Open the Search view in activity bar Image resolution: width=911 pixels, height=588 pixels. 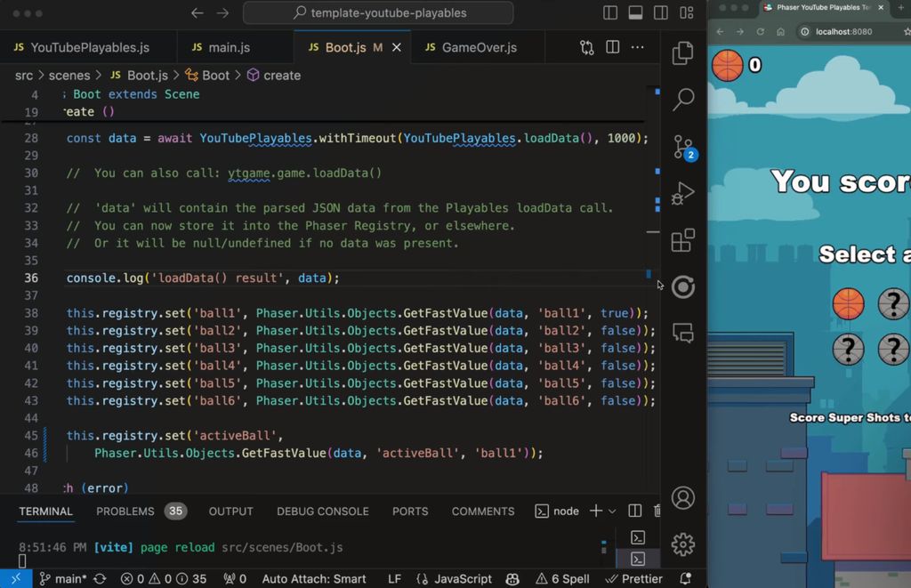pos(682,100)
